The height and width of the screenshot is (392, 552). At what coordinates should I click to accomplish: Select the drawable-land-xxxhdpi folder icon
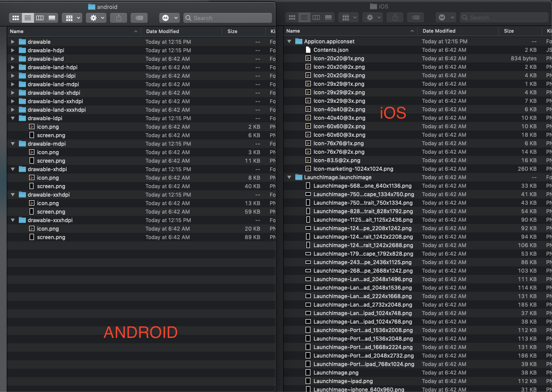22,110
